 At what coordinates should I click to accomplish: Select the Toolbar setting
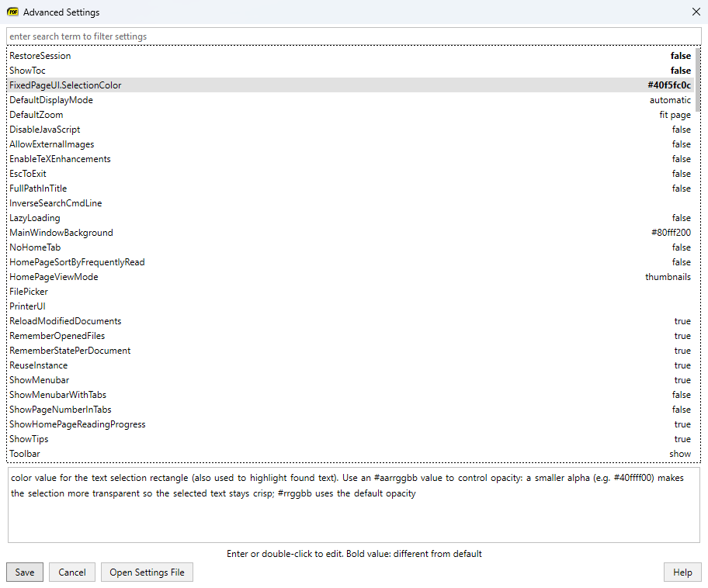pos(350,454)
